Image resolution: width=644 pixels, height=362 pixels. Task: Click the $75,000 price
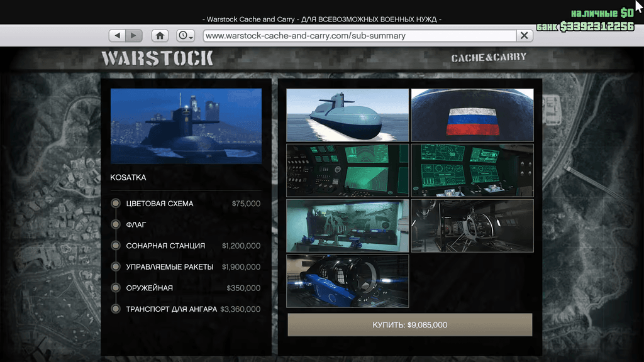pos(246,204)
